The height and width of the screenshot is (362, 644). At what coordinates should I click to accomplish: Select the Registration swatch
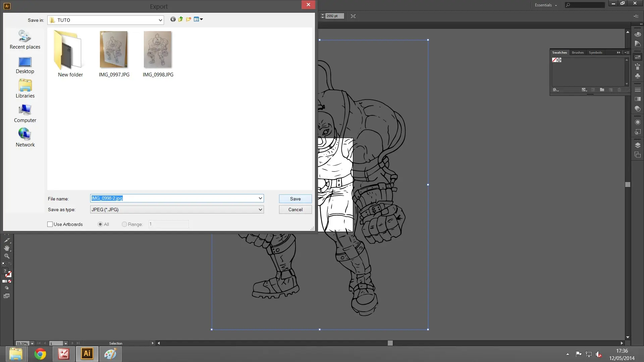point(559,60)
